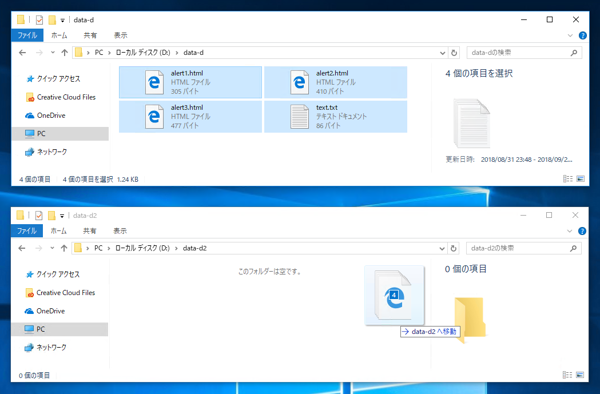Click search magnifier icon in data-d2 window
600x394 pixels.
pyautogui.click(x=573, y=249)
